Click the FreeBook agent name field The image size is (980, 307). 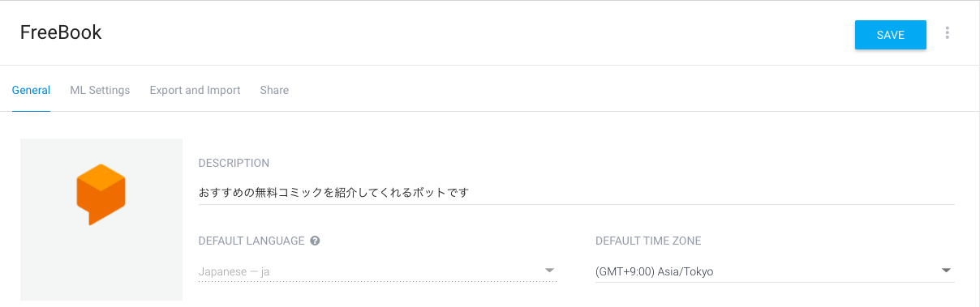pos(61,32)
